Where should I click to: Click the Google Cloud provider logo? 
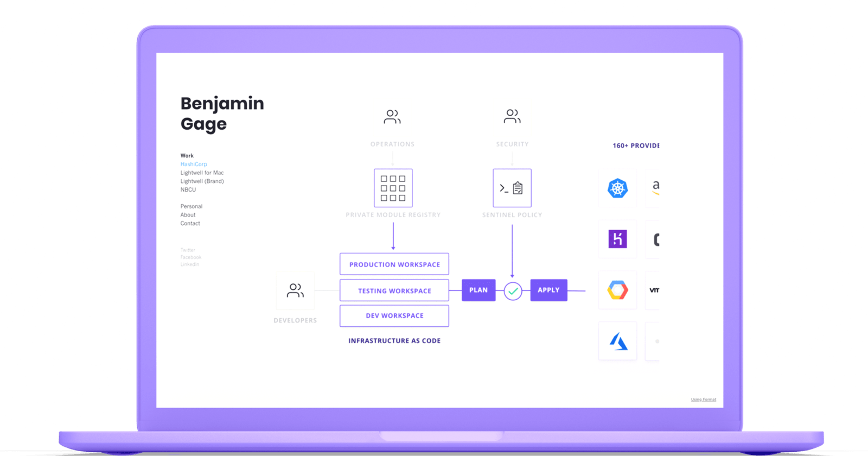pos(617,290)
